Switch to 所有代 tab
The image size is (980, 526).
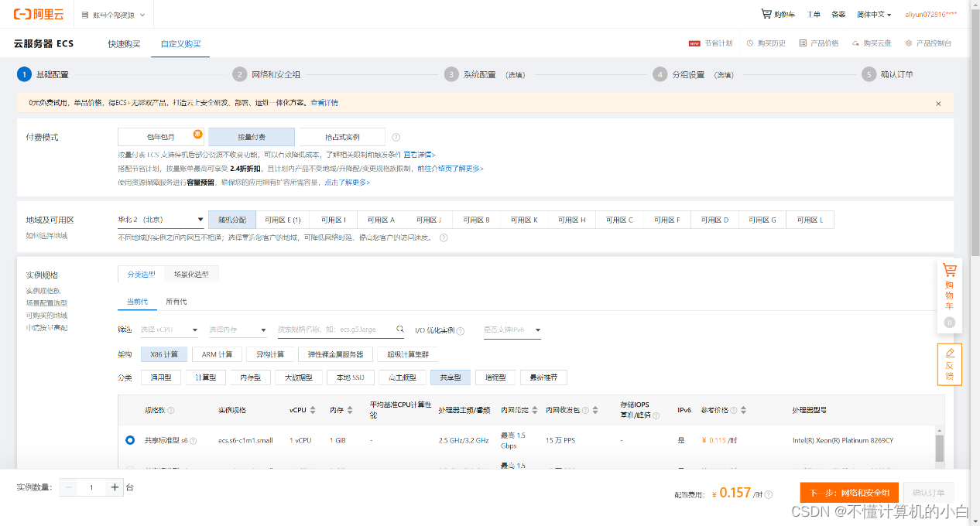(x=176, y=302)
